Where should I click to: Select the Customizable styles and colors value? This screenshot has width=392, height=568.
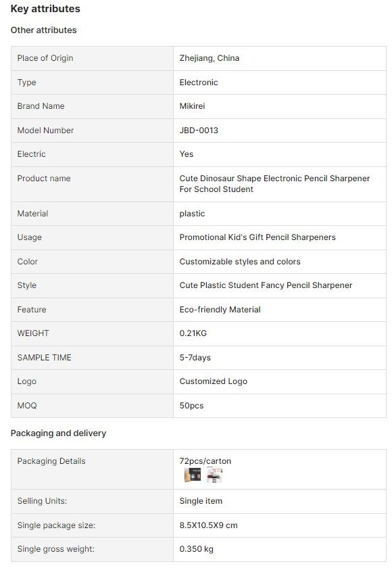(x=240, y=262)
